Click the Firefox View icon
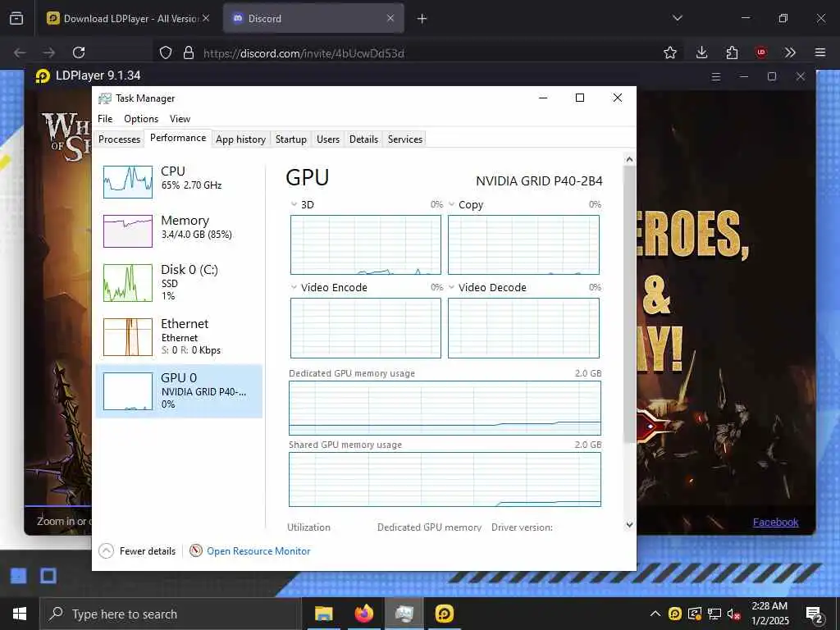This screenshot has height=630, width=840. 16,18
